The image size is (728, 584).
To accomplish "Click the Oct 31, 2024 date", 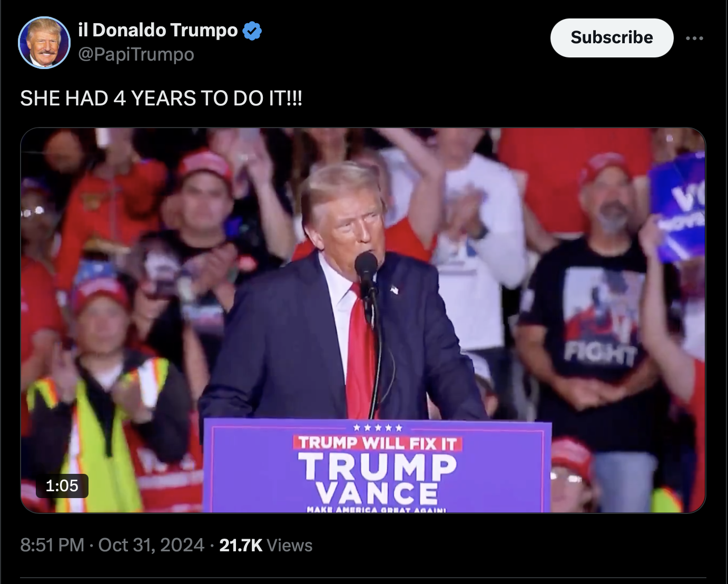I will pyautogui.click(x=151, y=545).
